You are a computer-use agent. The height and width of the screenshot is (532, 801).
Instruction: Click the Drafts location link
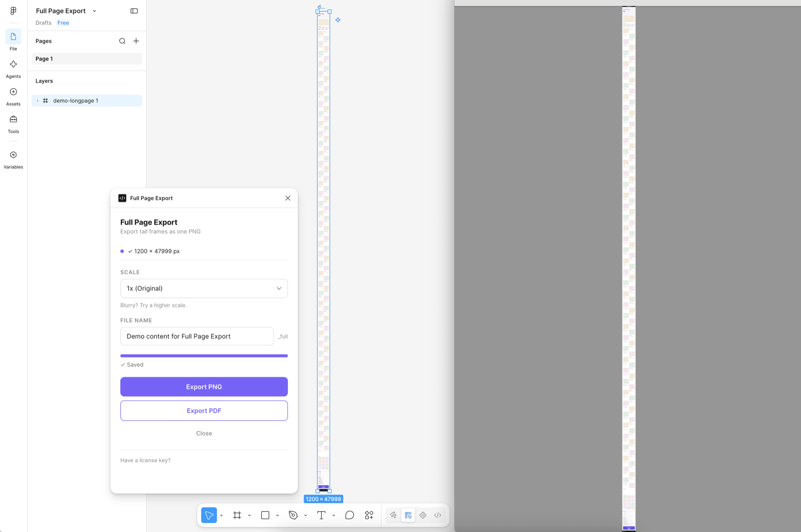[44, 23]
